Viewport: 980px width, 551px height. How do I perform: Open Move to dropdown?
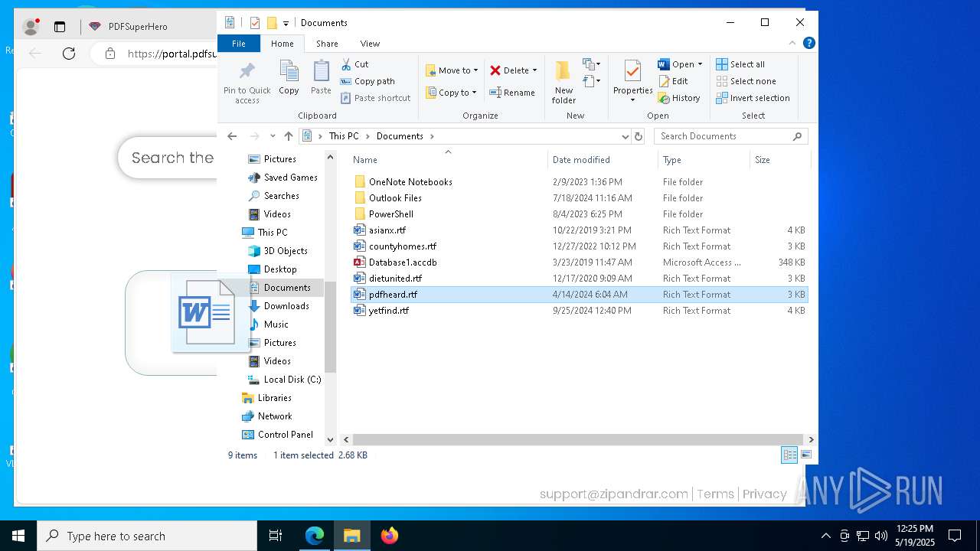pyautogui.click(x=452, y=70)
